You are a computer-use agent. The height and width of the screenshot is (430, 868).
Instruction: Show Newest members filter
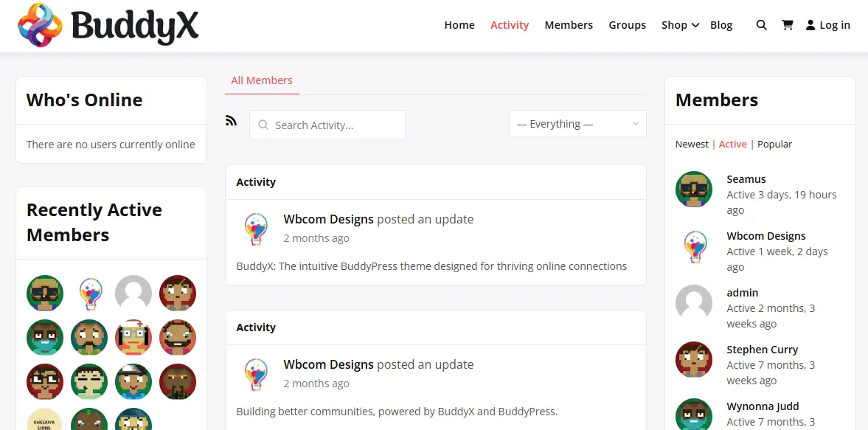click(692, 145)
